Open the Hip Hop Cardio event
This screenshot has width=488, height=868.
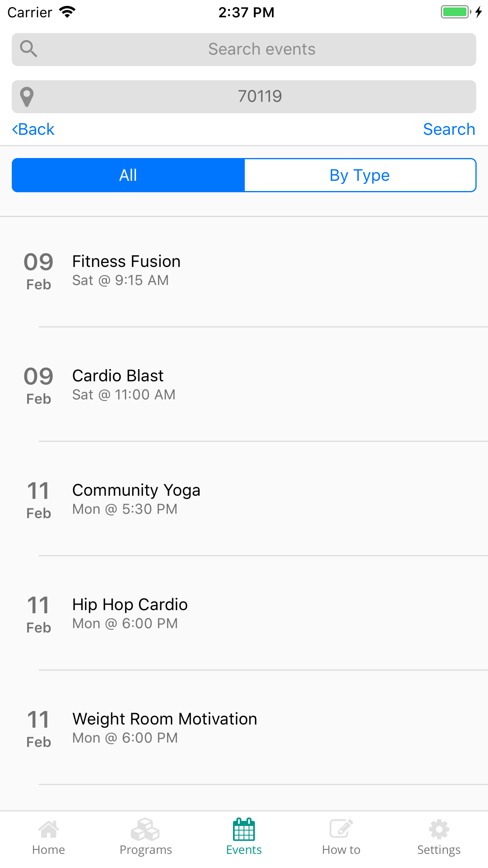244,613
